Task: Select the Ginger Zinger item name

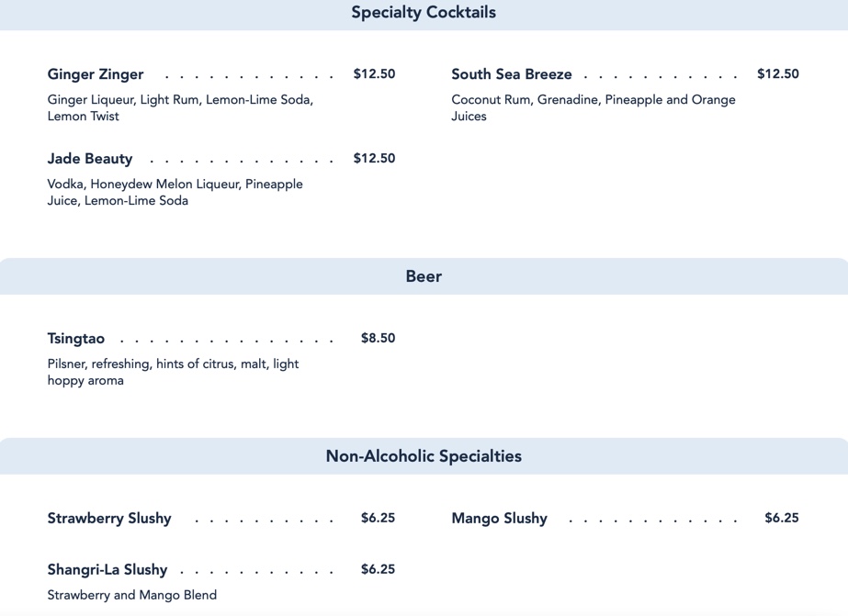Action: pos(96,74)
